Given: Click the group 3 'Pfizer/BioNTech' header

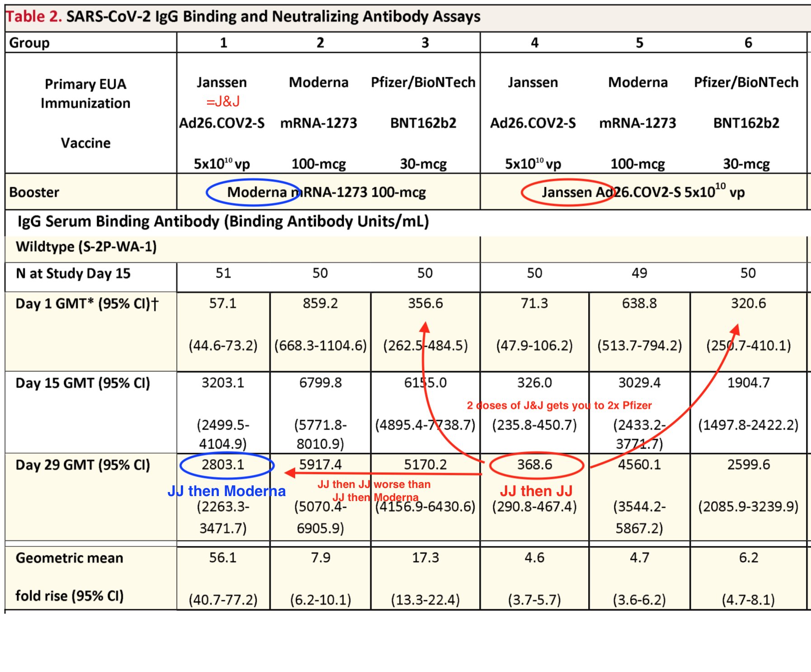Looking at the screenshot, I should pos(423,82).
